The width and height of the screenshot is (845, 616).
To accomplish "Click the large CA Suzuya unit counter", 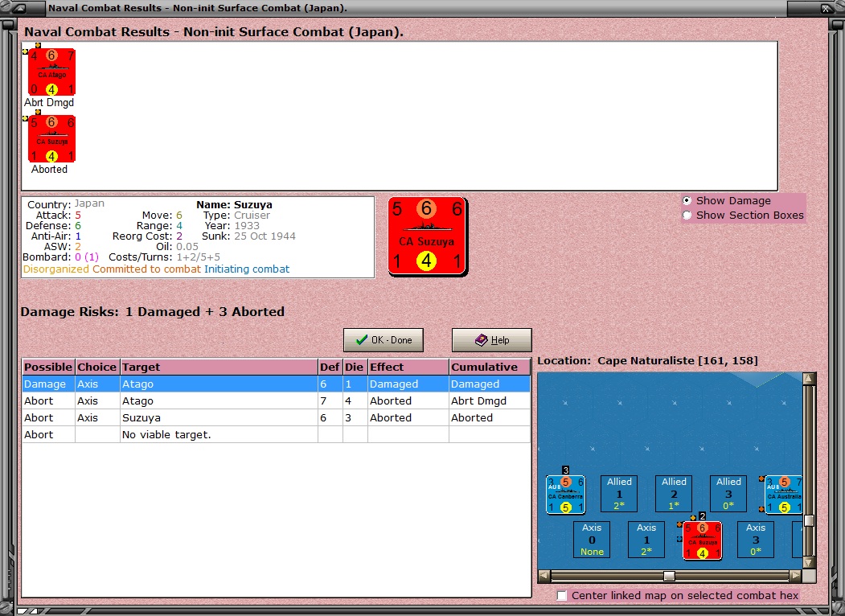I will (428, 236).
